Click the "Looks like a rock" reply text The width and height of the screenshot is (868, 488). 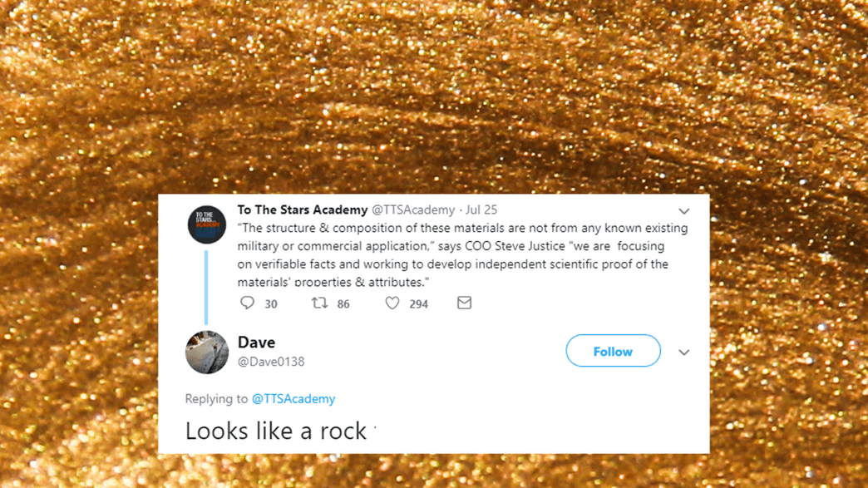click(275, 431)
